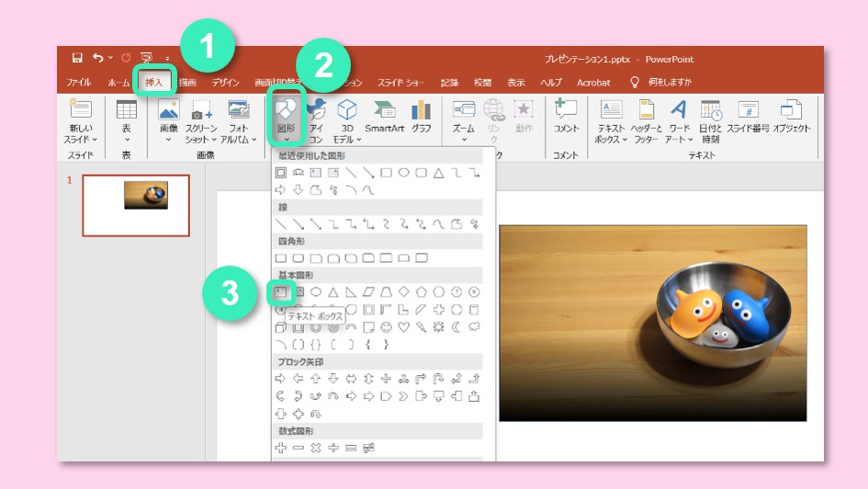Screen dimensions: 868x489
Task: Select the crescent moon shape
Action: 457,327
